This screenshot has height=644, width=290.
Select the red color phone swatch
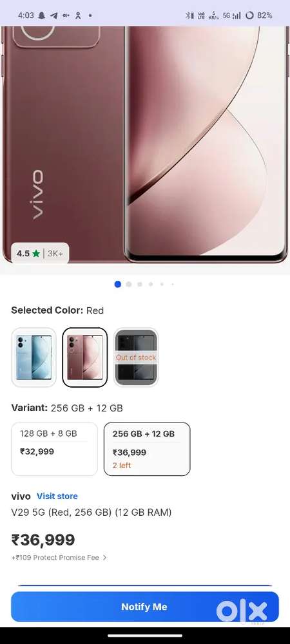[x=85, y=357]
